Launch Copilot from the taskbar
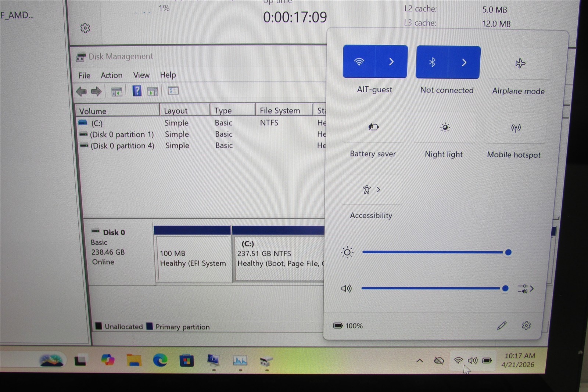588x392 pixels. [108, 360]
